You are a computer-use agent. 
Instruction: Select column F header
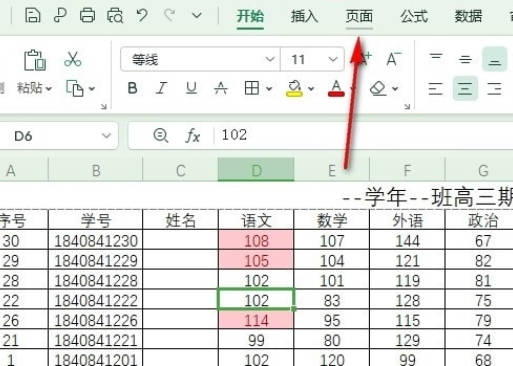pos(407,171)
